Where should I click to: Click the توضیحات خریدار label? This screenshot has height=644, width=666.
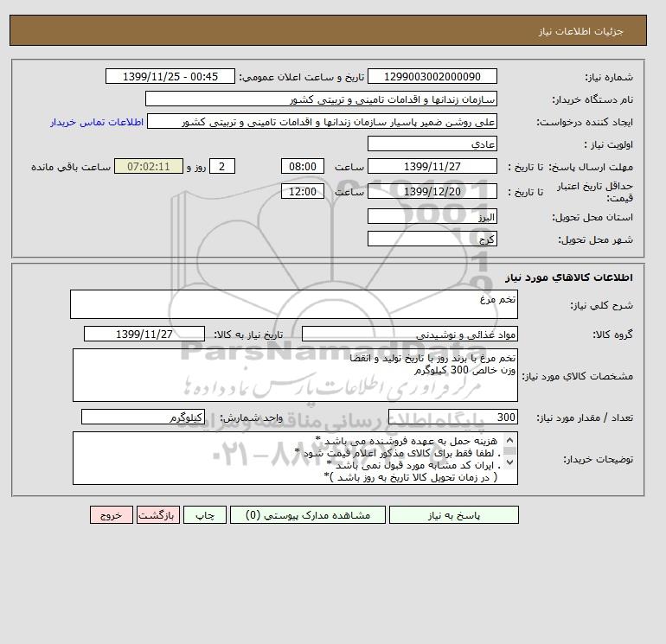pos(598,459)
